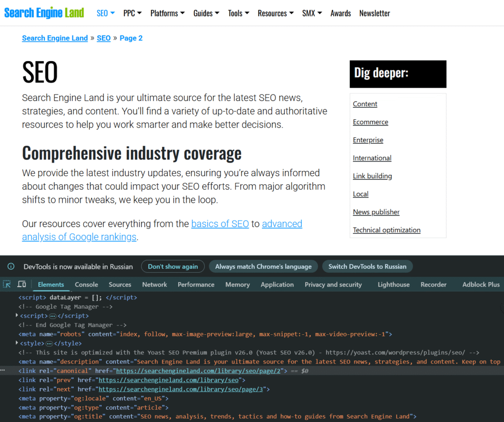Open the Platforms dropdown in navigation
Screen dimensions: 504x422
pyautogui.click(x=167, y=13)
